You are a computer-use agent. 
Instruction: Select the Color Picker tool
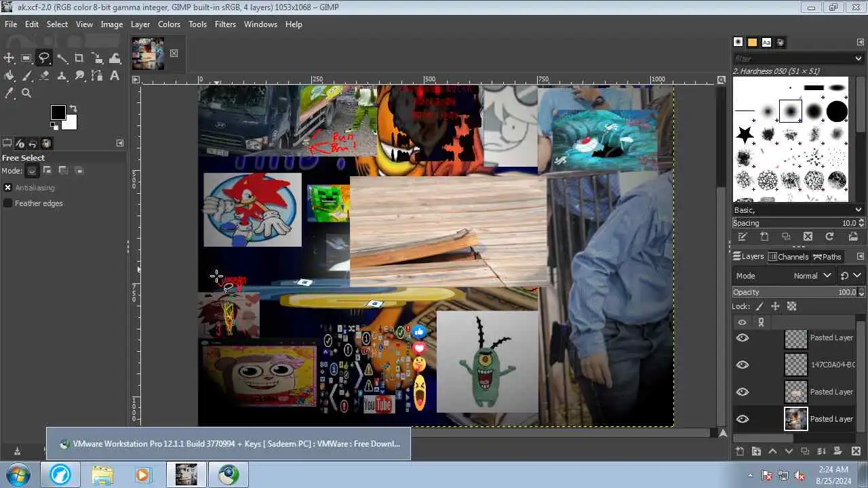point(9,94)
